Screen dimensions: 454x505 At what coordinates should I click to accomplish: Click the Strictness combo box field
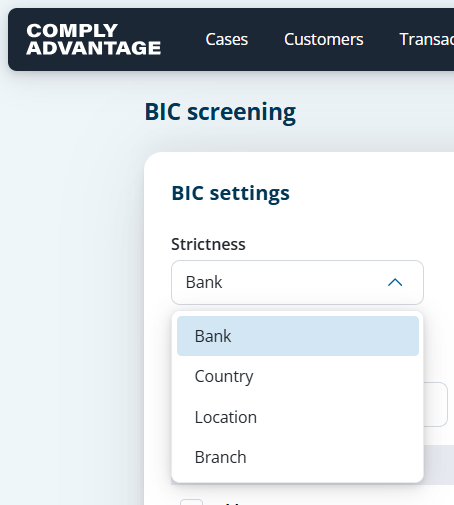coord(297,282)
